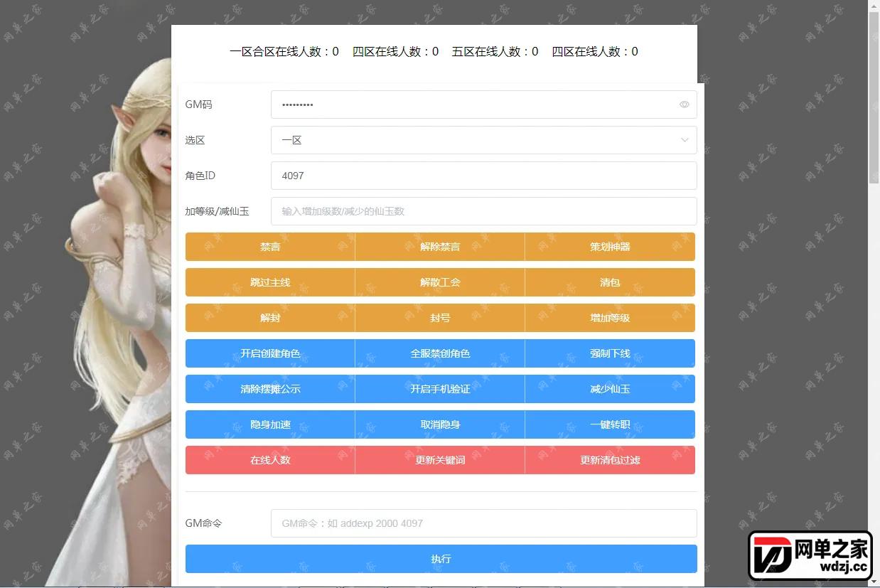
Task: Click the 角色ID field label
Action: pos(200,176)
